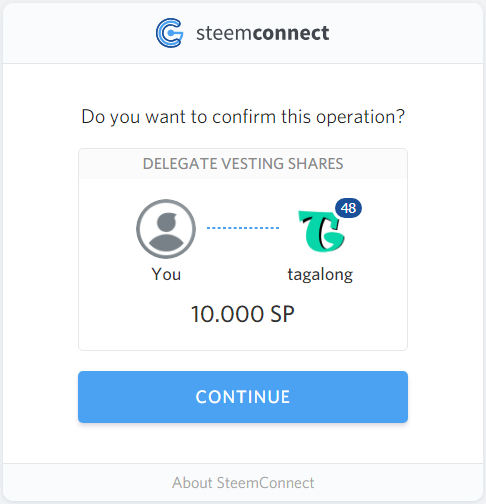The height and width of the screenshot is (504, 486).
Task: Click the 10.000 SP delegation amount
Action: point(243,314)
